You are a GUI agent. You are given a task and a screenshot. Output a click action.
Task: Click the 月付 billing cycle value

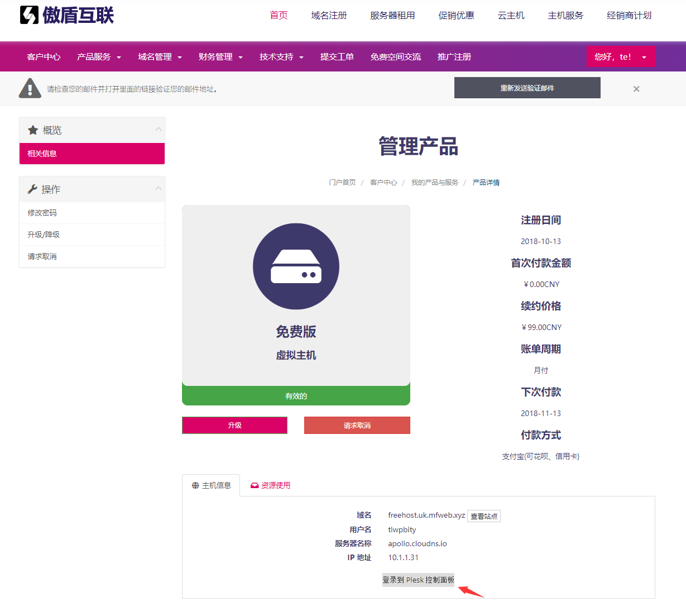coord(541,370)
